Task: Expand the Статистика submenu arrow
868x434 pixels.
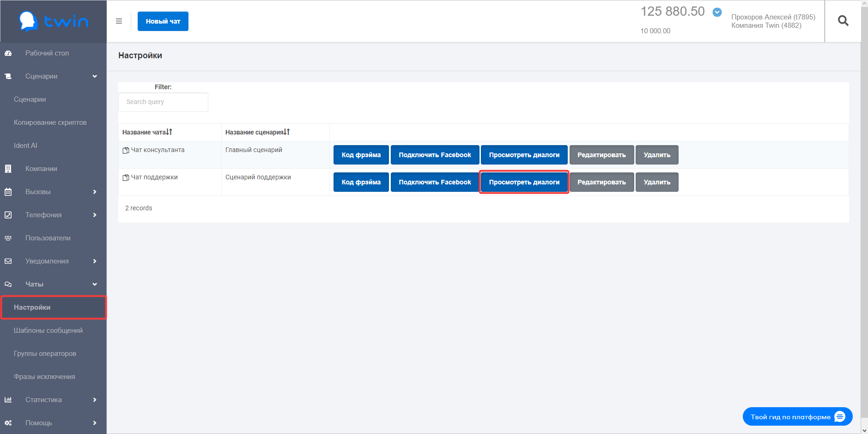Action: pyautogui.click(x=95, y=400)
